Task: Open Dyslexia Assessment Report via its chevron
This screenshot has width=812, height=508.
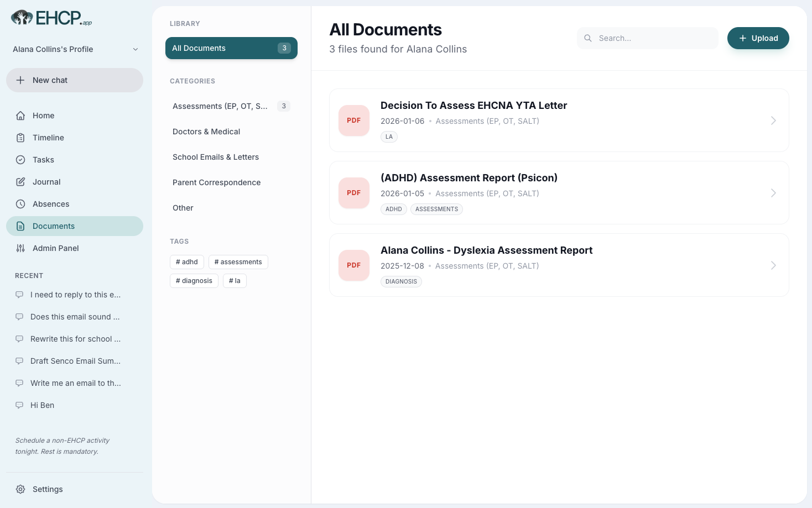Action: pos(773,265)
